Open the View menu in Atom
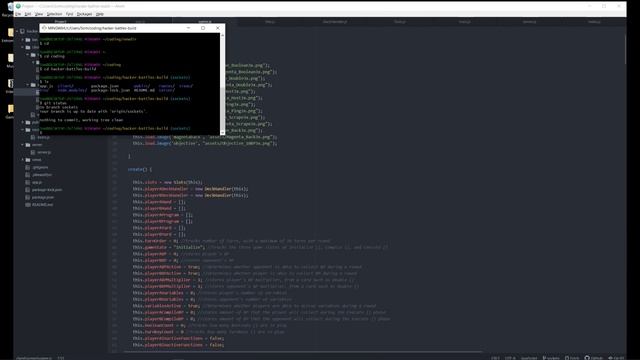Viewport: 640px width, 360px height. click(39, 14)
